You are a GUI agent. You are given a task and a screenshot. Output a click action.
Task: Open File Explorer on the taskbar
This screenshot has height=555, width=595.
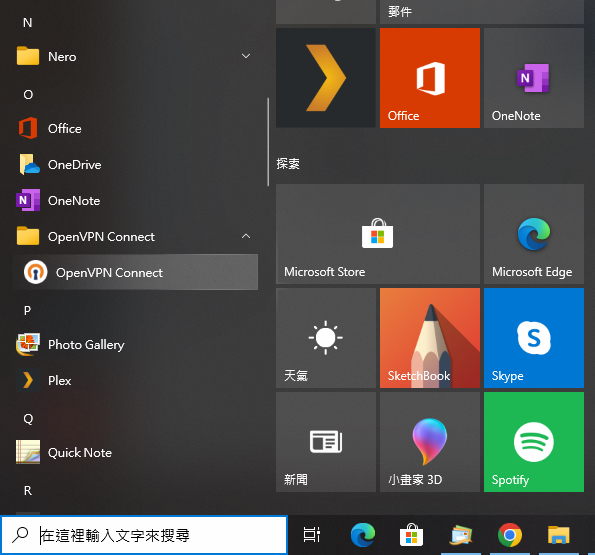[x=559, y=535]
